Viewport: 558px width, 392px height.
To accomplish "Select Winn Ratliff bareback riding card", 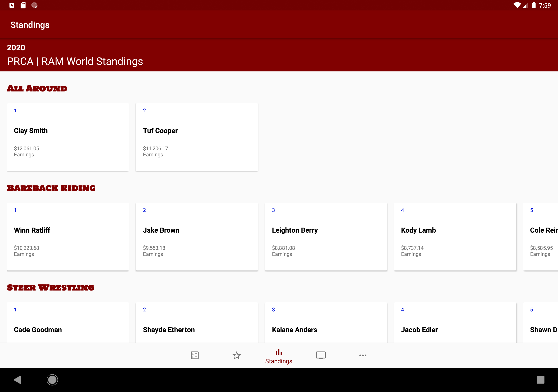I will coord(68,236).
